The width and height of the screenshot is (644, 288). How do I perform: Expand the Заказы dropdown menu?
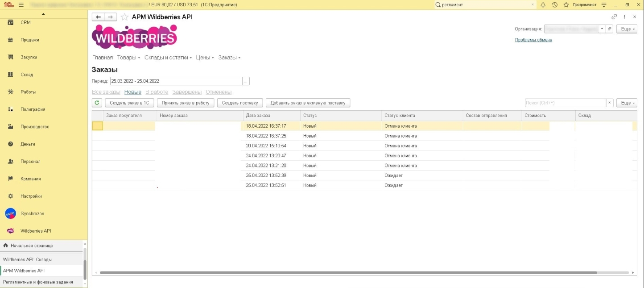[229, 58]
